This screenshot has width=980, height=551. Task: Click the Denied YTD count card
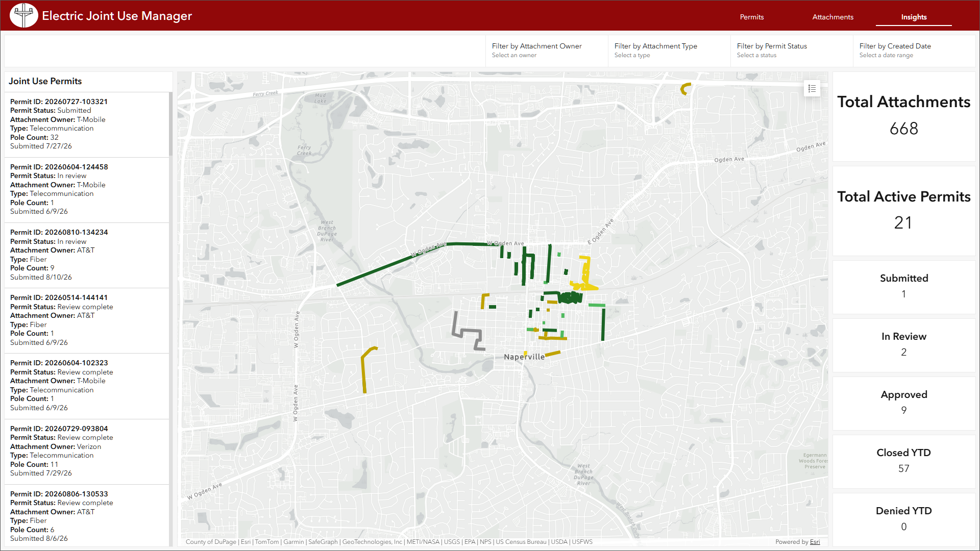click(x=904, y=519)
